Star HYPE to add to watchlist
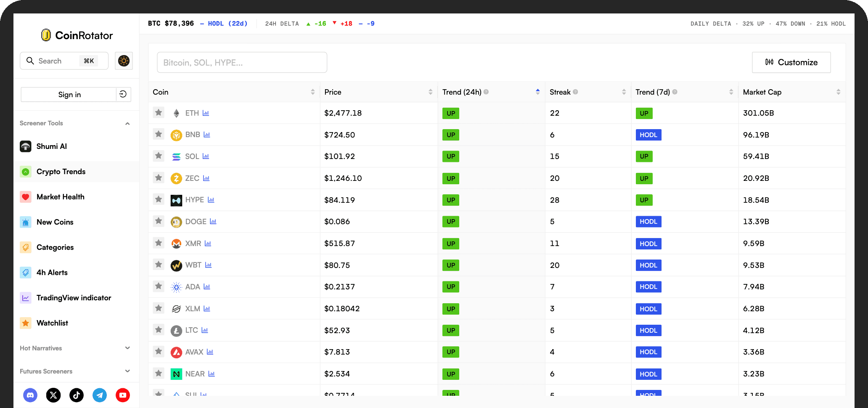The height and width of the screenshot is (408, 868). pyautogui.click(x=159, y=199)
